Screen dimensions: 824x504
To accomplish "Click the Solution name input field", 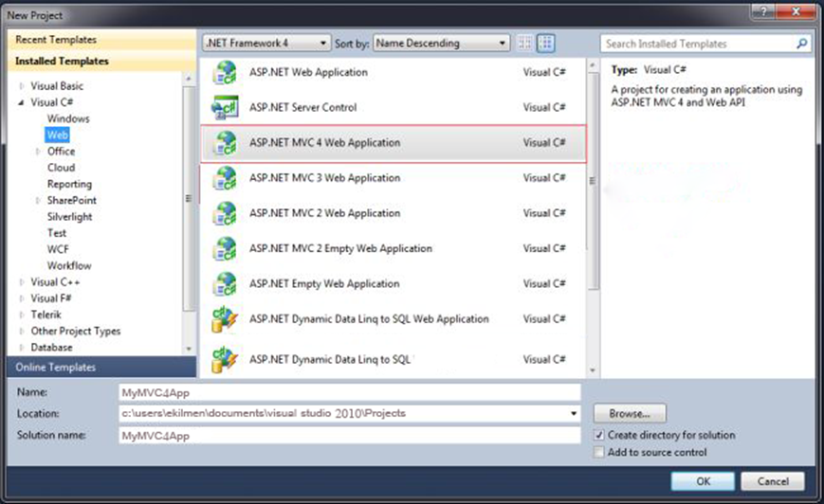I will [x=350, y=435].
